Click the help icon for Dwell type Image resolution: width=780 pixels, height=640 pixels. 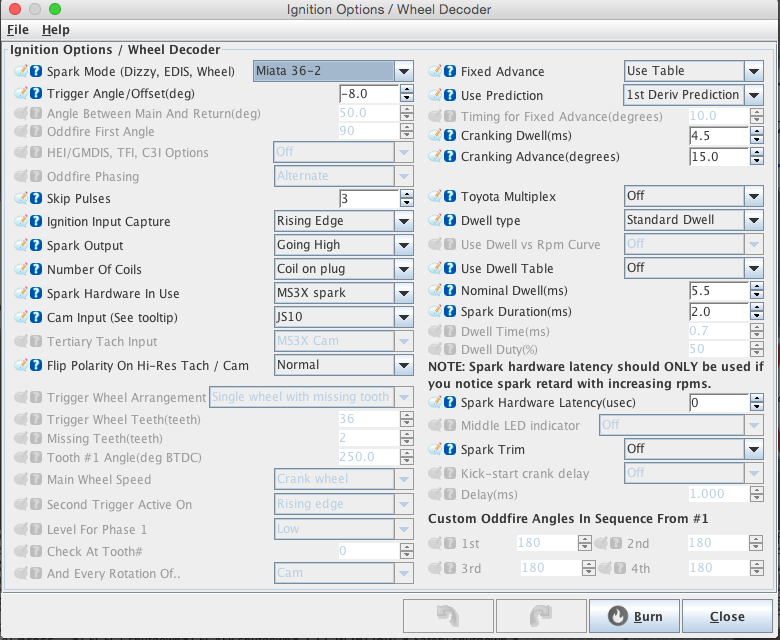coord(450,220)
